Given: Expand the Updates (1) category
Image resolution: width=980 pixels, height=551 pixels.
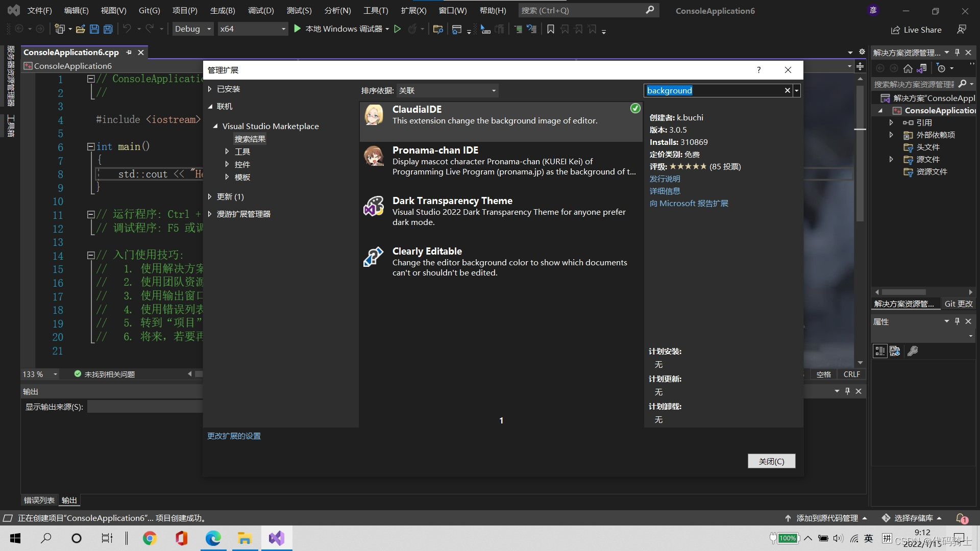Looking at the screenshot, I should (x=210, y=197).
